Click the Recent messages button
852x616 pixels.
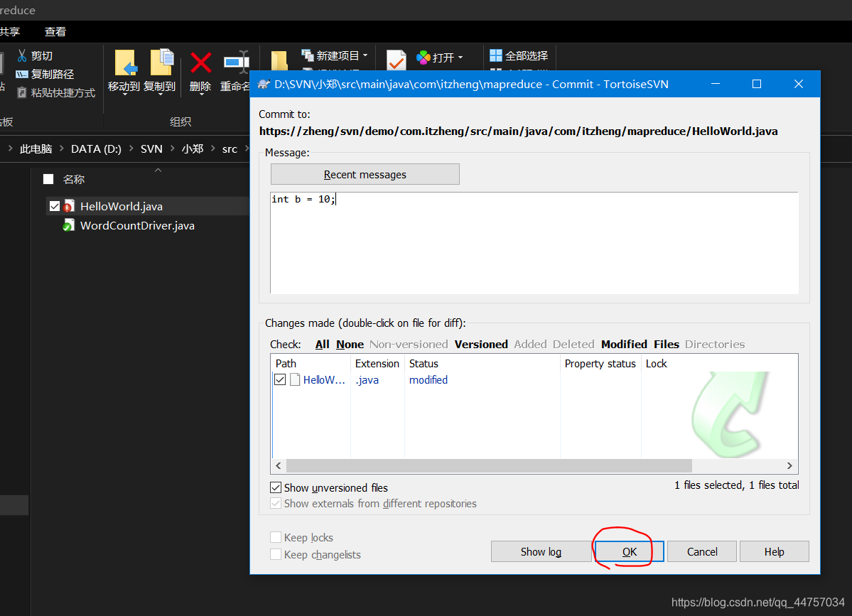point(365,175)
